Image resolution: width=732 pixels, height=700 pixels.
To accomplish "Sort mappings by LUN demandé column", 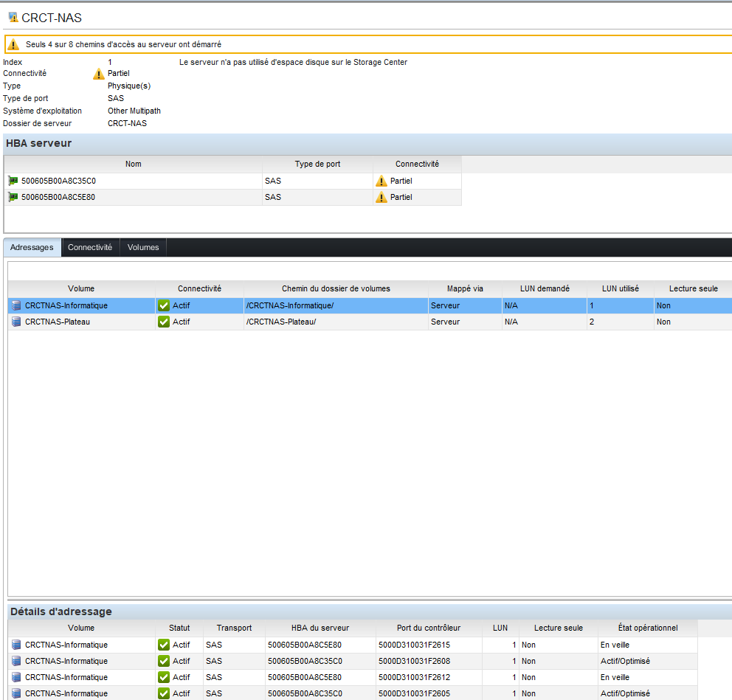I will [x=545, y=288].
